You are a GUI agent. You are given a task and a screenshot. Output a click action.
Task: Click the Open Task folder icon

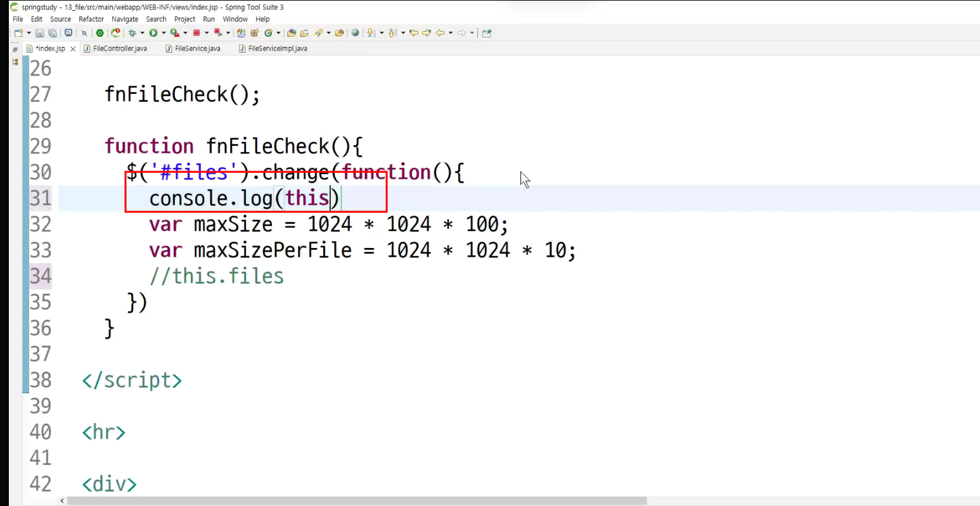[304, 33]
